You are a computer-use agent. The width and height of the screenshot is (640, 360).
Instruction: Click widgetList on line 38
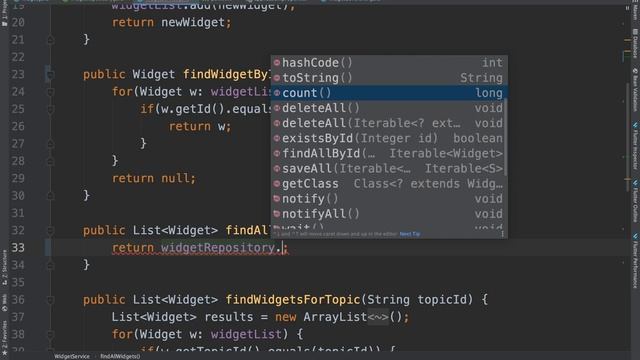pyautogui.click(x=246, y=335)
